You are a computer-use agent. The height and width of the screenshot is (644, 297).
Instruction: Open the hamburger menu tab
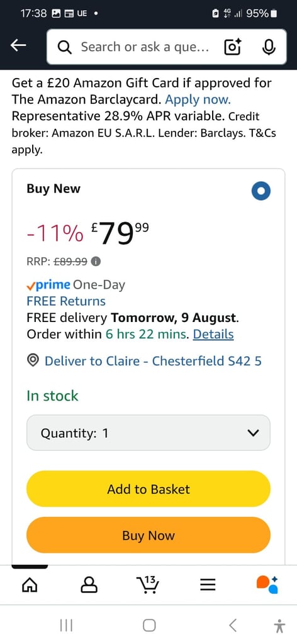208,584
